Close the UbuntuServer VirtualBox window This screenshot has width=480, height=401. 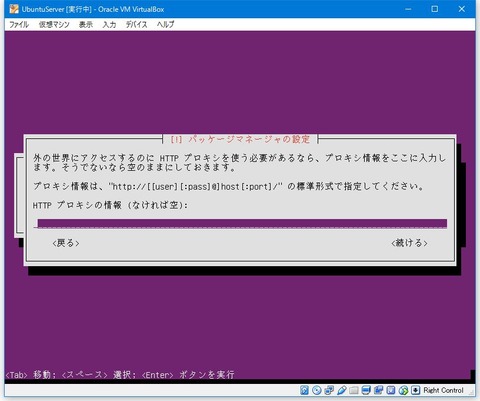click(461, 9)
